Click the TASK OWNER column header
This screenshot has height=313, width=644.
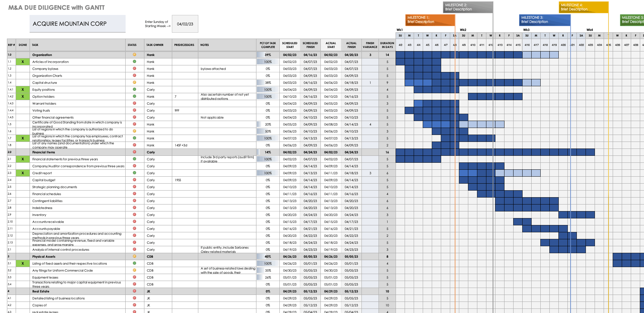click(155, 45)
